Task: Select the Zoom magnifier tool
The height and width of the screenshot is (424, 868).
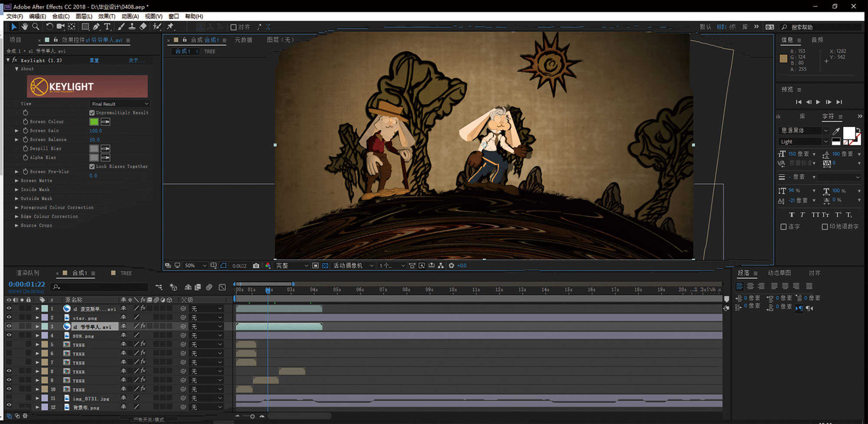Action: tap(36, 27)
